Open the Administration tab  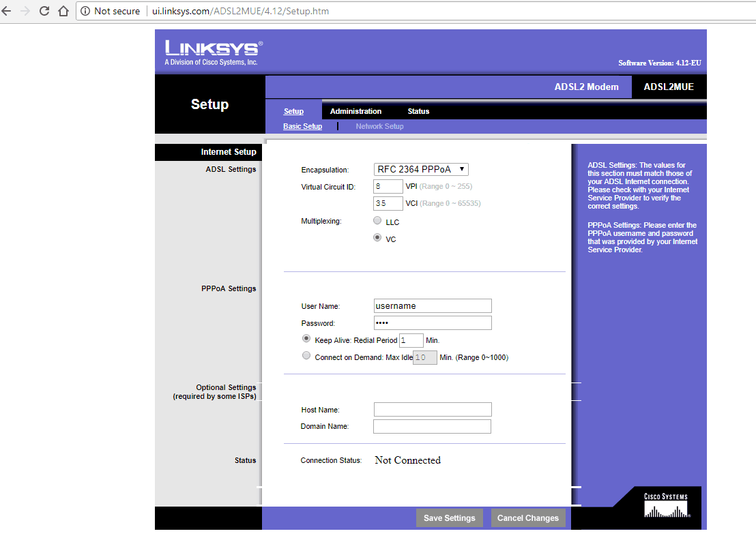coord(355,111)
